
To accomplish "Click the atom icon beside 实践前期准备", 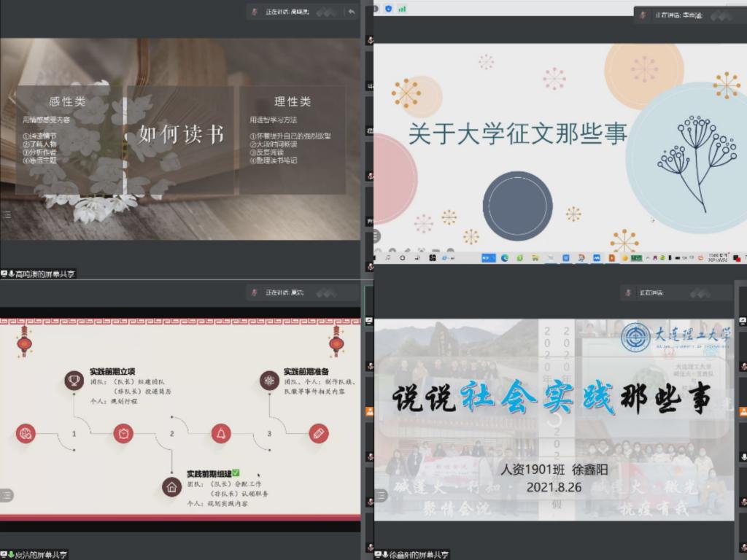I will 269,380.
